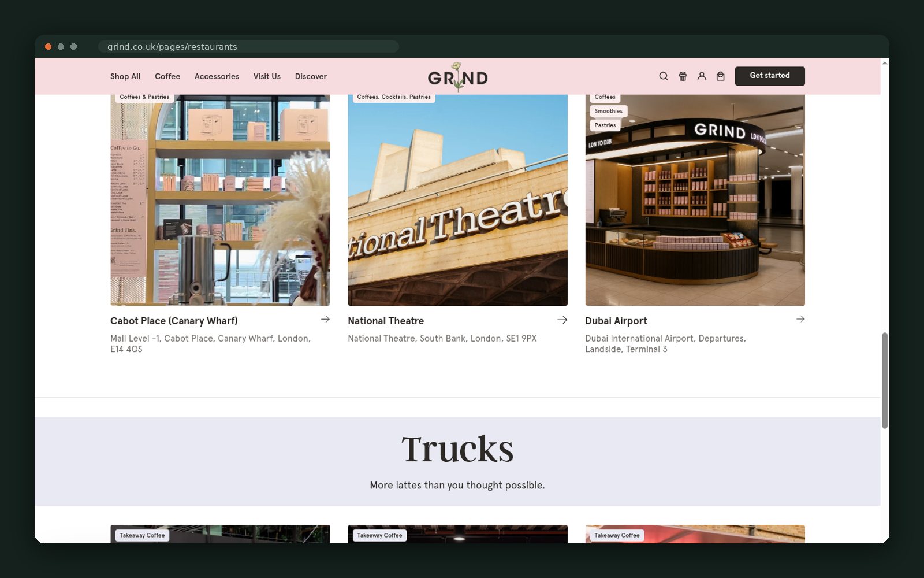924x578 pixels.
Task: Open Cabot Place (Canary Wharf) title link
Action: (174, 321)
